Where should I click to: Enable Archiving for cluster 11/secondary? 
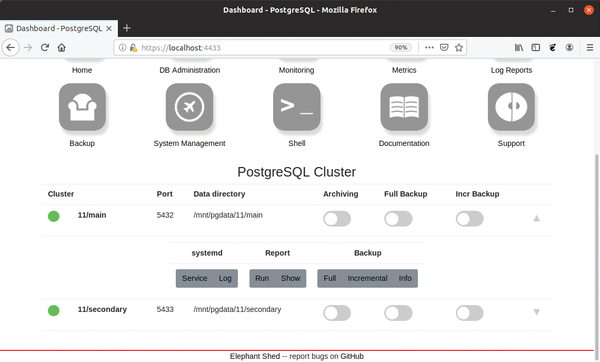coord(337,313)
